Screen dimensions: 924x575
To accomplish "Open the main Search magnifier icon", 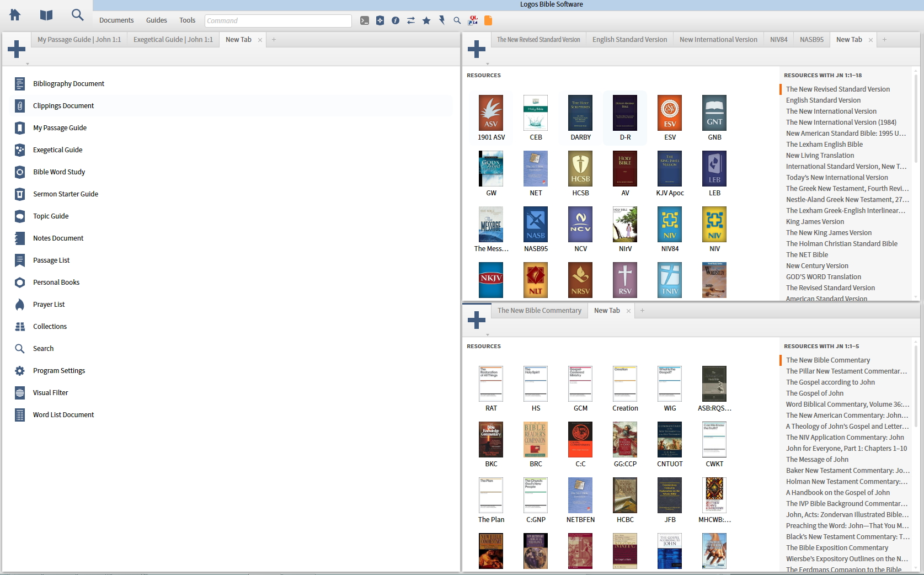I will click(x=78, y=15).
